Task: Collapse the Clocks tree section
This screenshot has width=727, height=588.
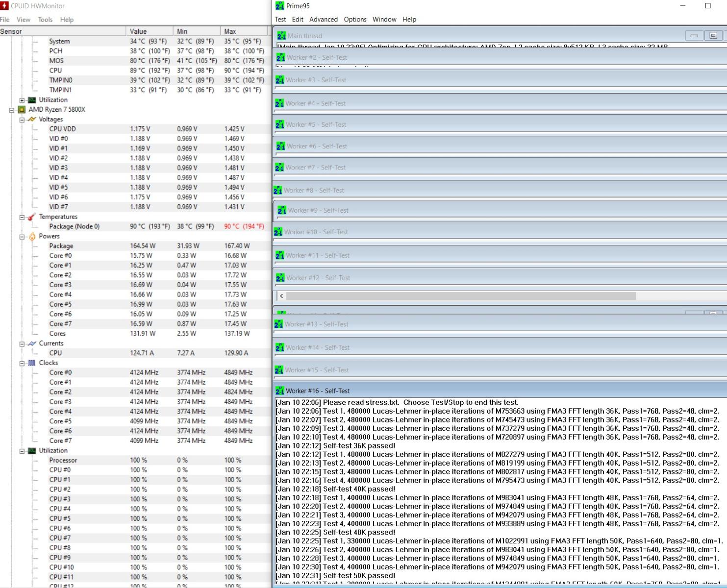Action: 22,364
